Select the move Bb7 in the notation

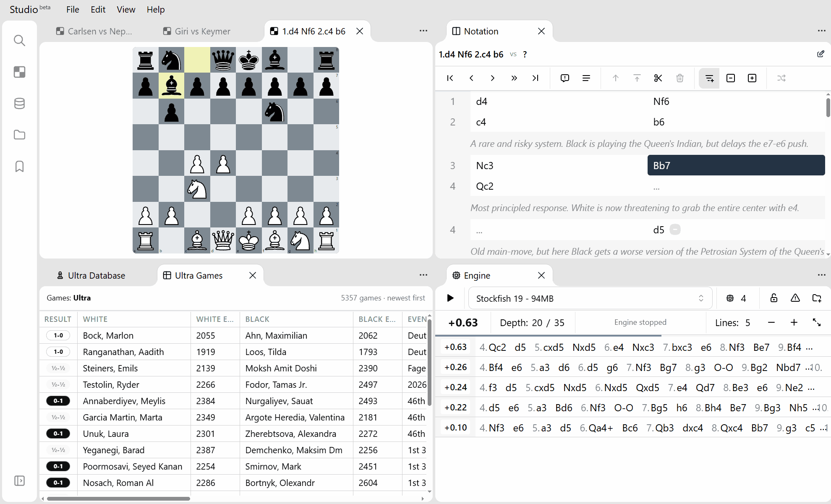tap(736, 165)
